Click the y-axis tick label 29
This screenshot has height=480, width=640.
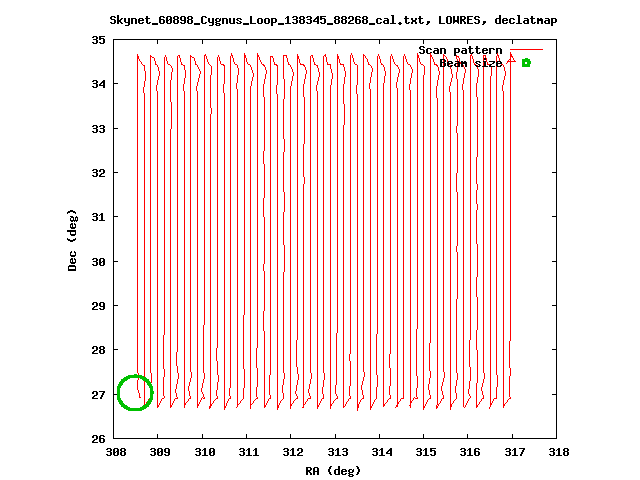[98, 306]
